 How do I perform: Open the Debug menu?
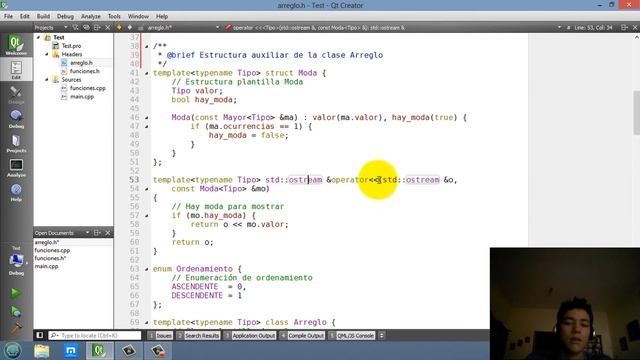65,16
